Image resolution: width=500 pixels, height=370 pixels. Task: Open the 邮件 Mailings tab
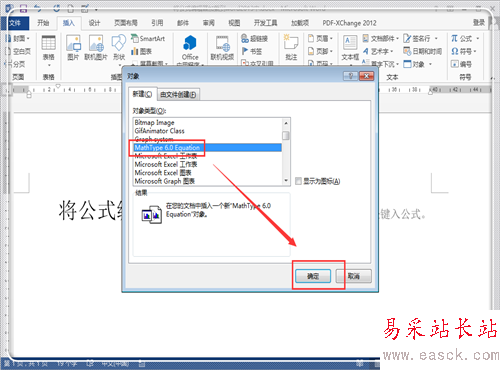(x=183, y=23)
